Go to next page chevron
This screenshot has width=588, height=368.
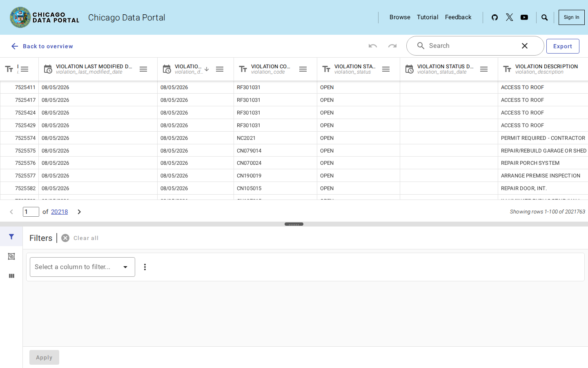coord(79,212)
